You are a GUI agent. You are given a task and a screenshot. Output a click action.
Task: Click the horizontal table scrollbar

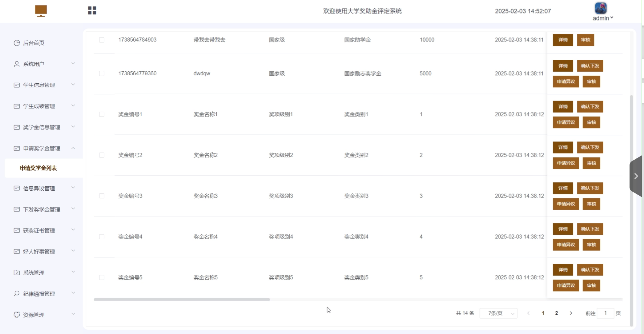(x=182, y=299)
